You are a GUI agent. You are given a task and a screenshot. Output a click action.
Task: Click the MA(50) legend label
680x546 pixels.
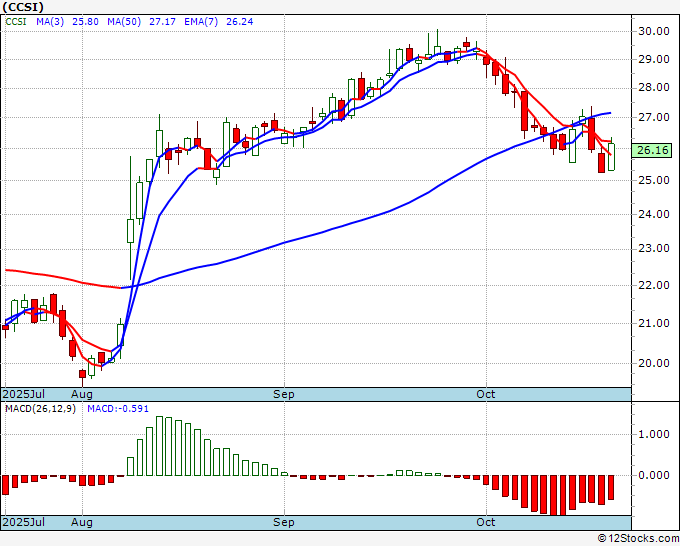(x=124, y=22)
